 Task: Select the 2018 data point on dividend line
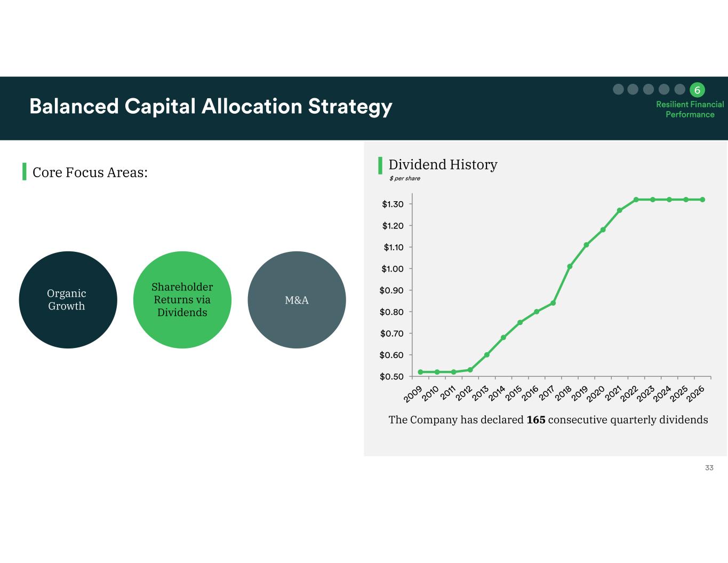[x=570, y=266]
